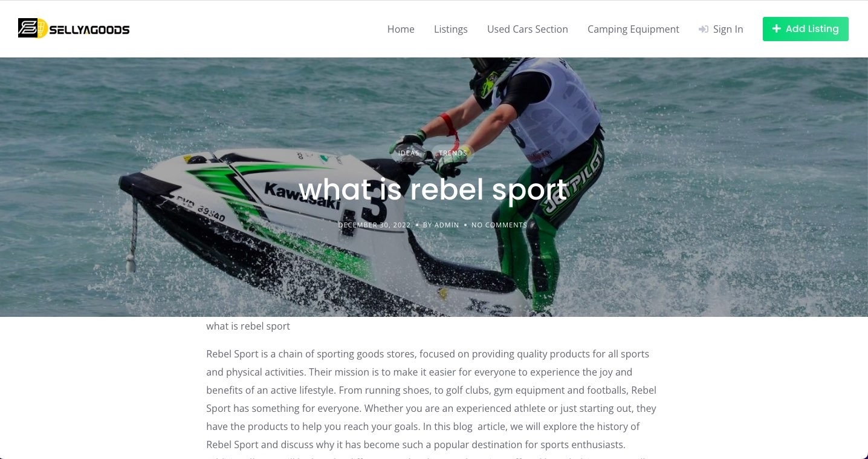Click the December 30, 2022 post date
This screenshot has height=459, width=868.
click(374, 225)
